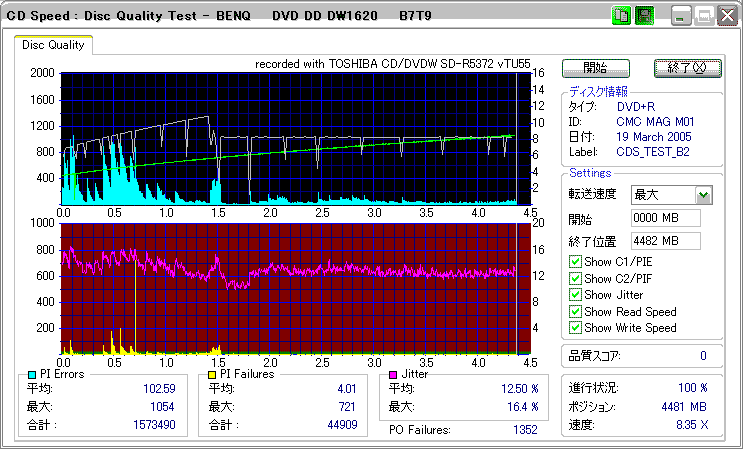Uncheck Show Jitter option
The image size is (743, 449).
575,295
